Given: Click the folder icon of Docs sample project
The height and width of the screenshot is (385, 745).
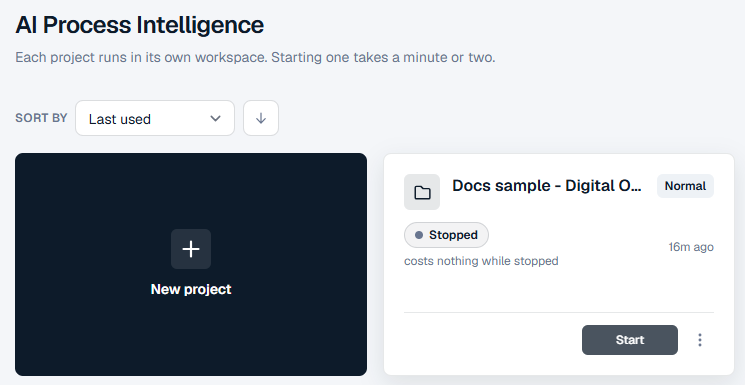Looking at the screenshot, I should coord(422,192).
